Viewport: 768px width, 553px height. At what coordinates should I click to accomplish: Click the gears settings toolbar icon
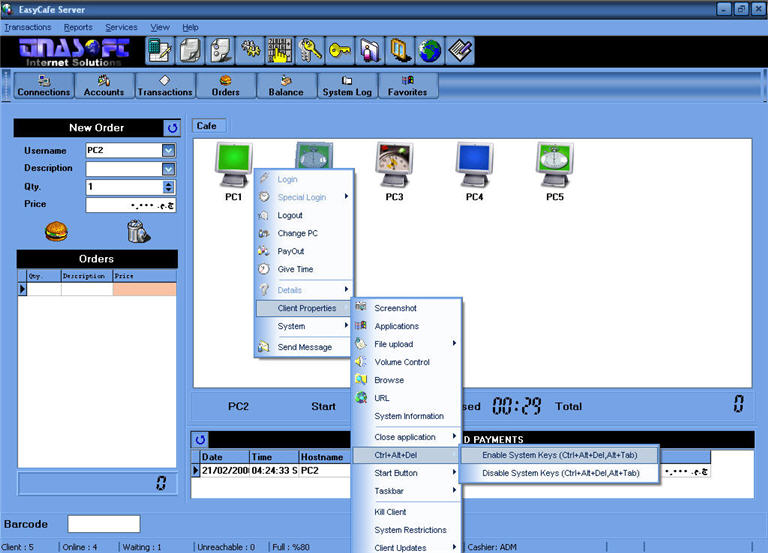(250, 50)
